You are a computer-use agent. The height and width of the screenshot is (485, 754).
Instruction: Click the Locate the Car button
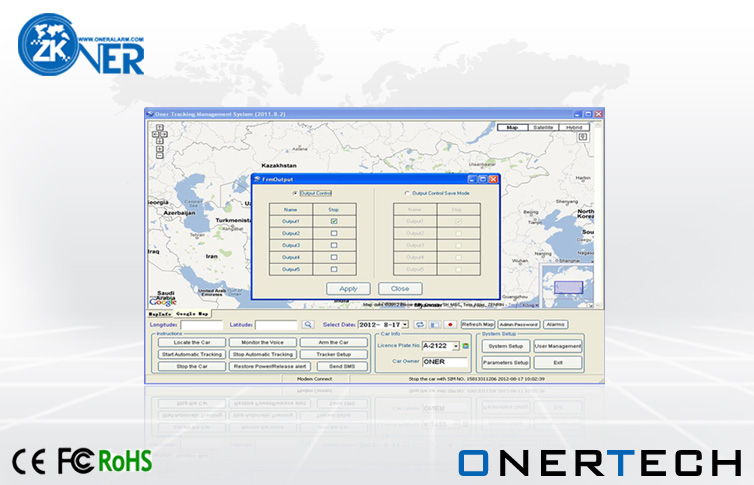(x=192, y=342)
